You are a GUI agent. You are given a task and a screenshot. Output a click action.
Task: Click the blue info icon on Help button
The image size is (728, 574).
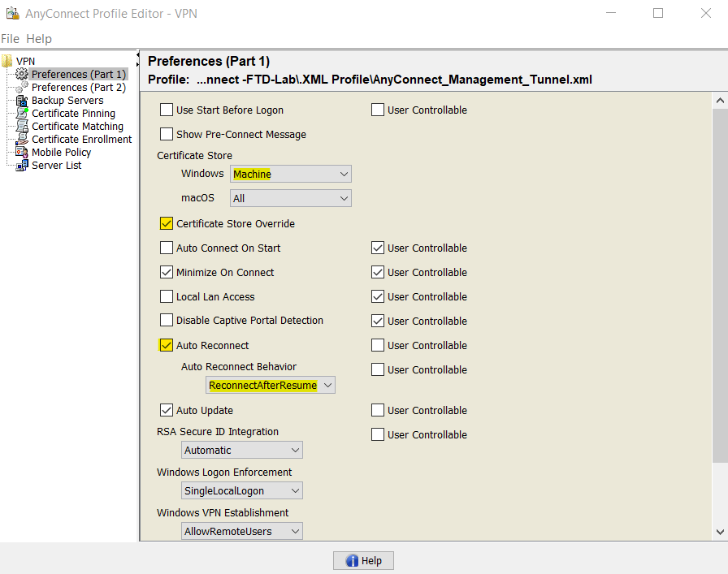click(x=353, y=560)
